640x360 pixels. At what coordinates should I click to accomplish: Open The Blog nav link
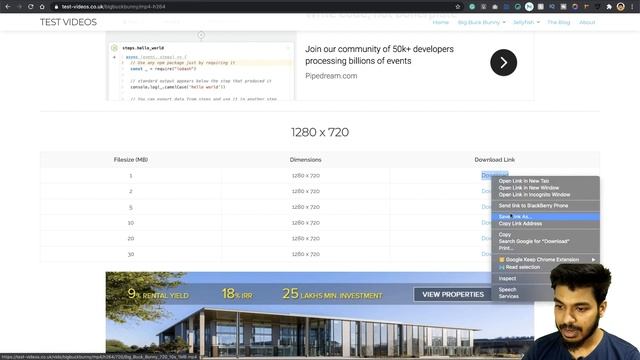[x=558, y=22]
